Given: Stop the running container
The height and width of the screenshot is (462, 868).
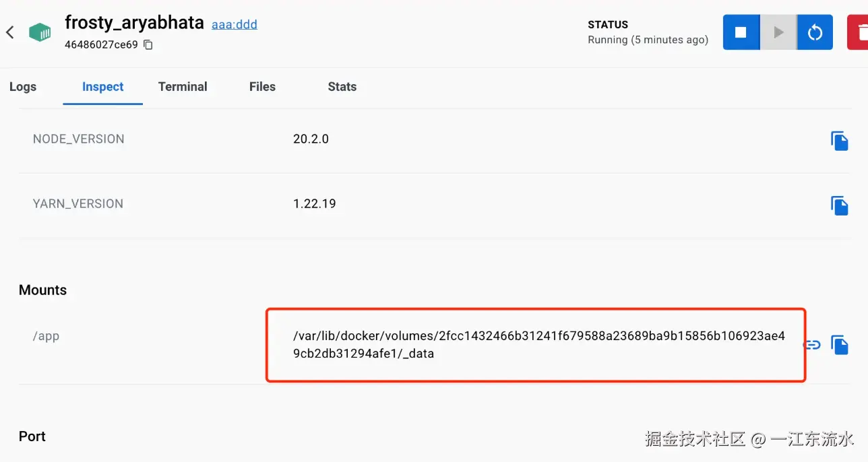Looking at the screenshot, I should 741,32.
